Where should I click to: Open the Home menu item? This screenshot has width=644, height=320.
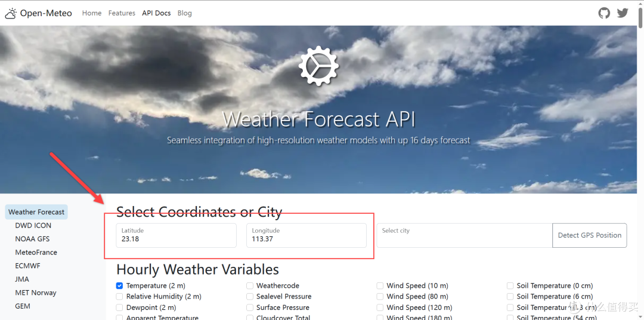pyautogui.click(x=92, y=13)
